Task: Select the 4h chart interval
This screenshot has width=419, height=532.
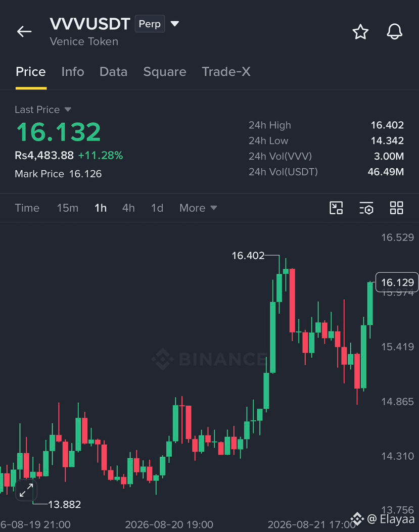Action: (128, 208)
